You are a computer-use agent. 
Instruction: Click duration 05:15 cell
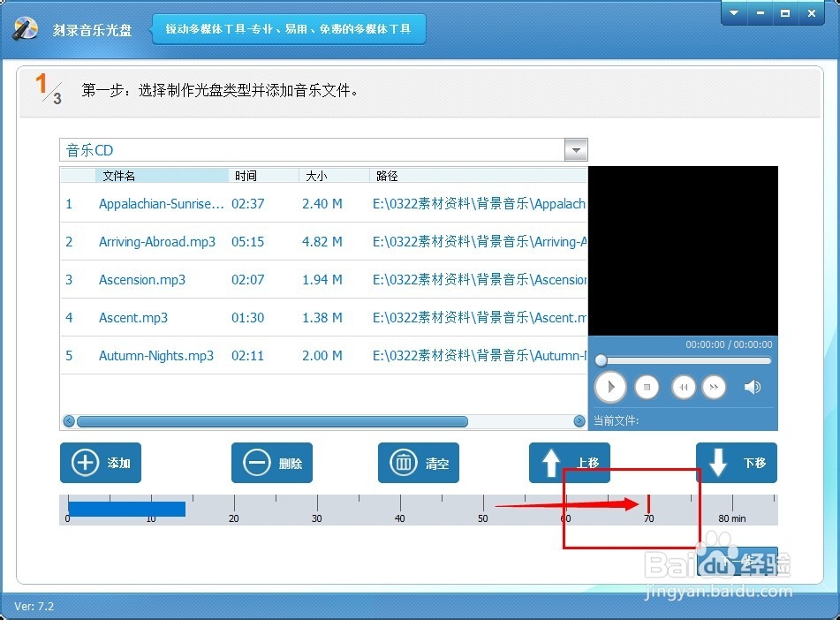[x=247, y=242]
